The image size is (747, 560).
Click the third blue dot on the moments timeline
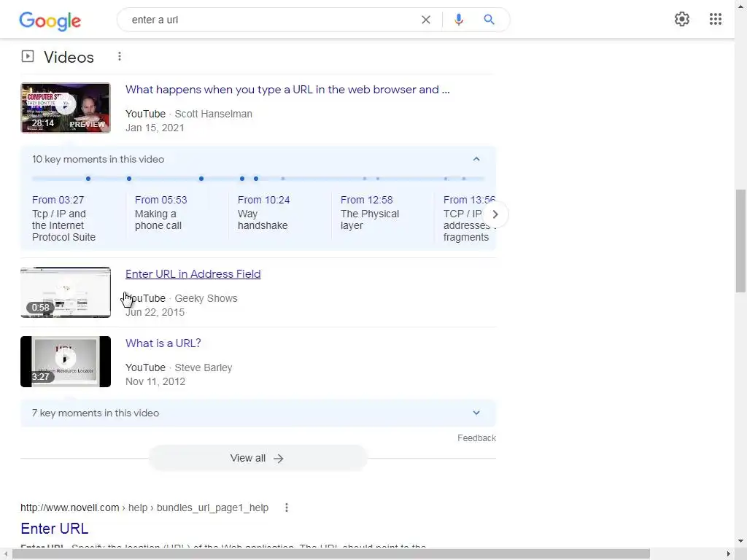pos(201,179)
